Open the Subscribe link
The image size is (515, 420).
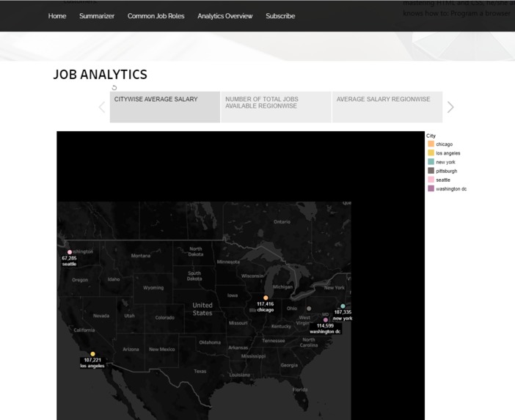click(280, 15)
